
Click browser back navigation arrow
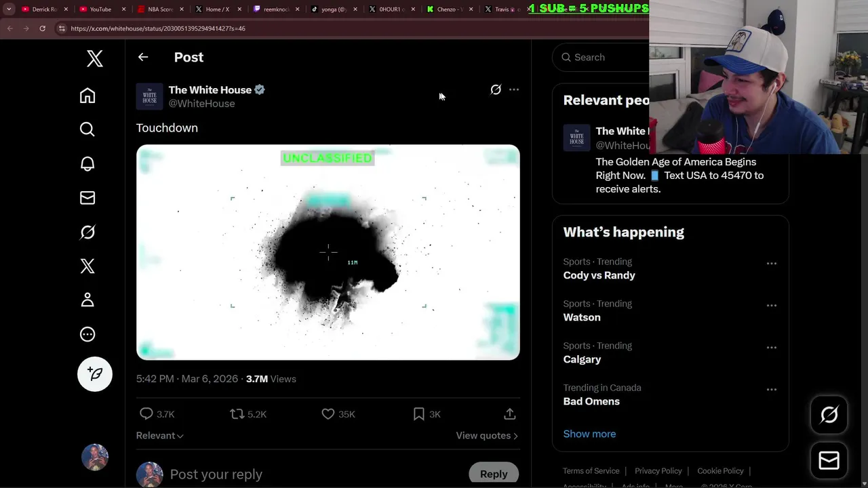click(x=9, y=28)
